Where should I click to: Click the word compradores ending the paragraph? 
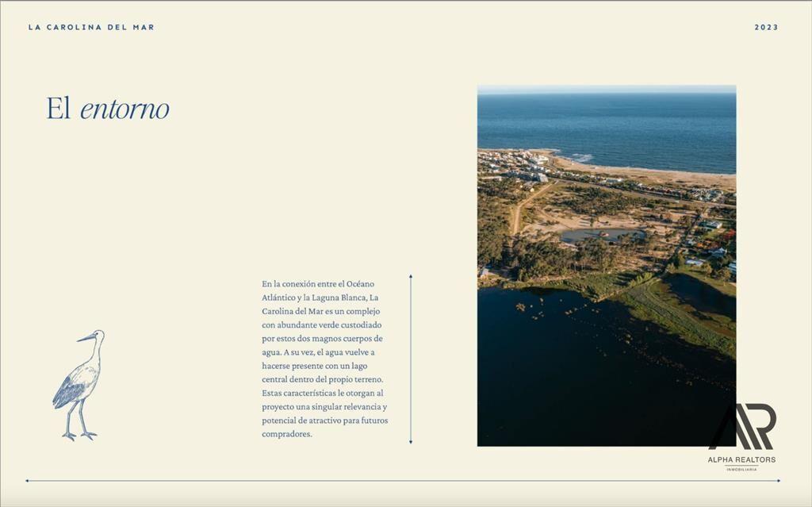click(x=287, y=434)
